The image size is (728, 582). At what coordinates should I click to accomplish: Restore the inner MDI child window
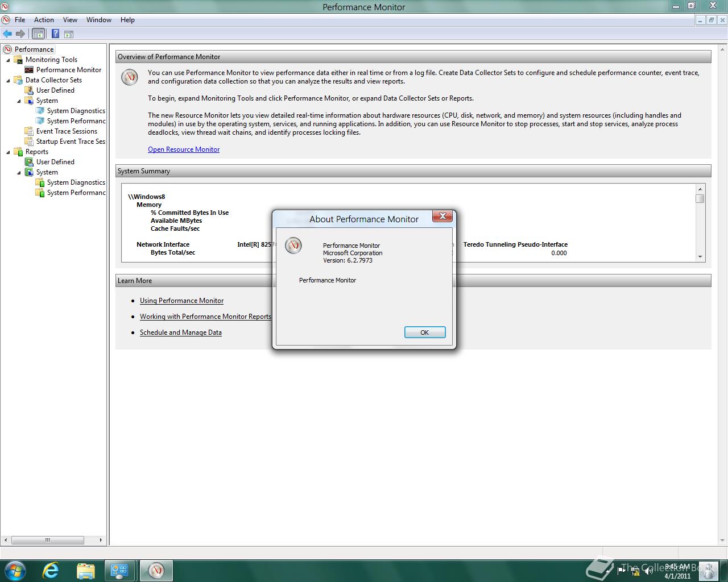[711, 20]
